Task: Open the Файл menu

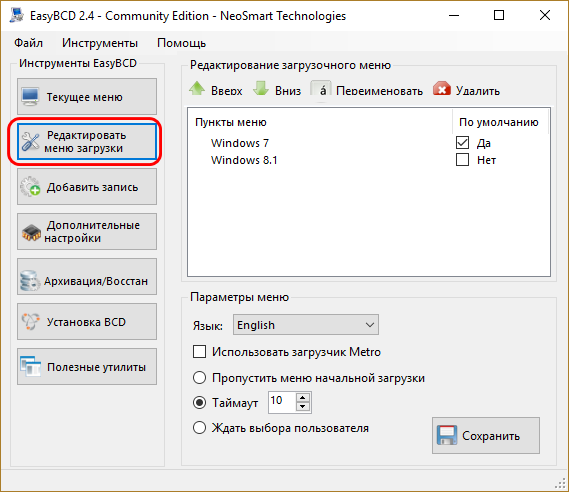Action: pyautogui.click(x=28, y=43)
